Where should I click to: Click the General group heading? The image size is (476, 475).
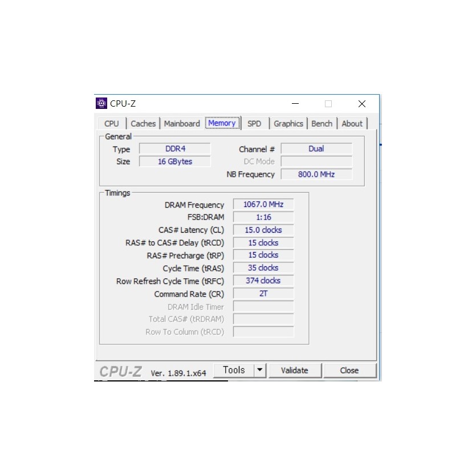coord(118,136)
